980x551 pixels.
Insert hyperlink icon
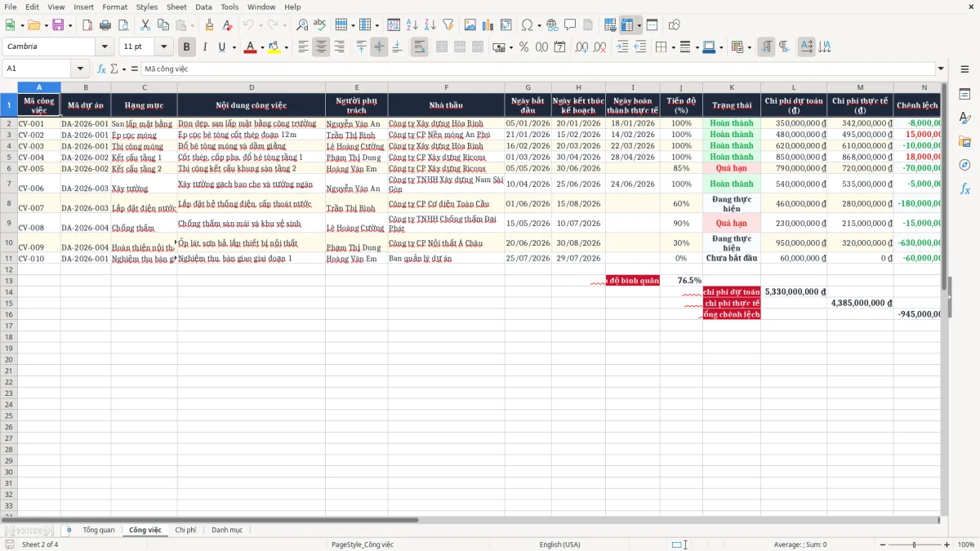click(x=552, y=25)
